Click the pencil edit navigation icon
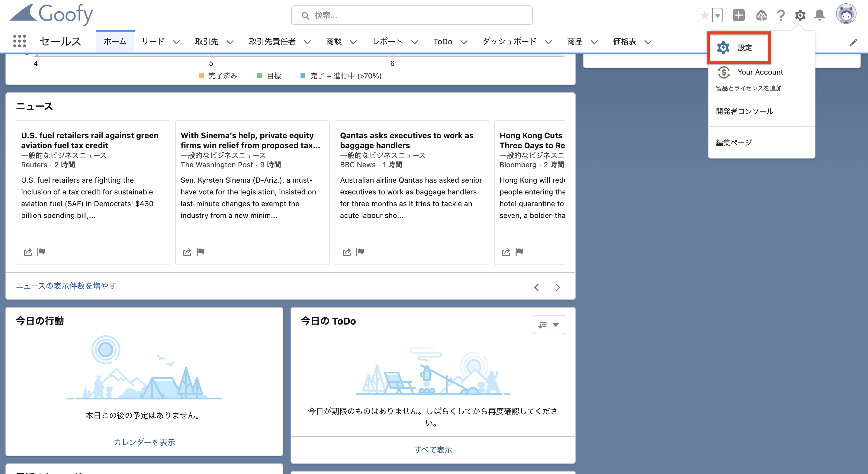The width and height of the screenshot is (868, 474). point(853,43)
